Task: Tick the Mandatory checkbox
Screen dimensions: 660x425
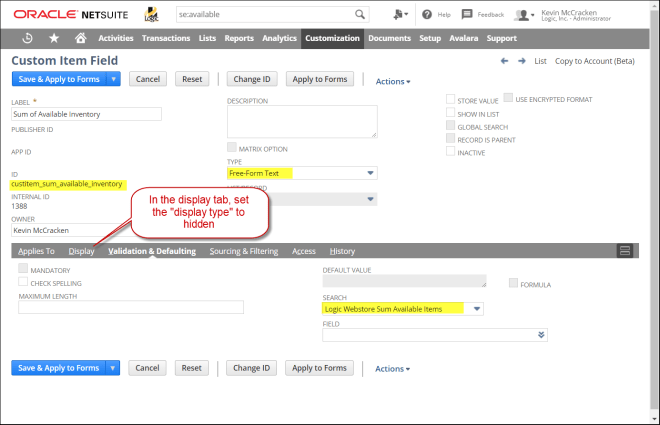Action: pyautogui.click(x=23, y=270)
